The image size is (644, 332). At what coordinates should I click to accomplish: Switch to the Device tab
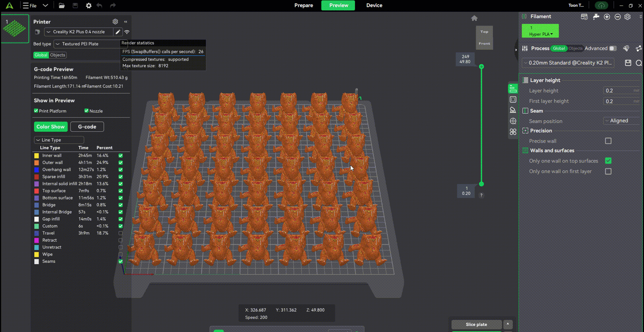coord(374,5)
